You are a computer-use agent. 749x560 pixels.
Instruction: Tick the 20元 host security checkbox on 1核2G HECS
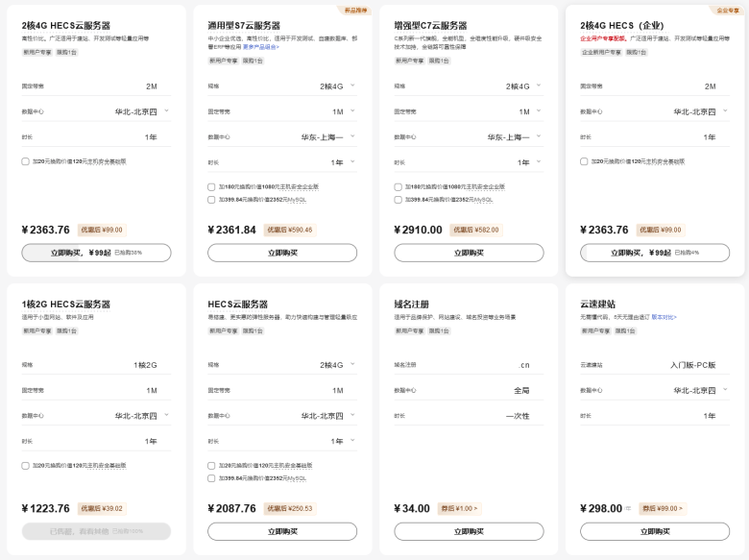(x=26, y=466)
